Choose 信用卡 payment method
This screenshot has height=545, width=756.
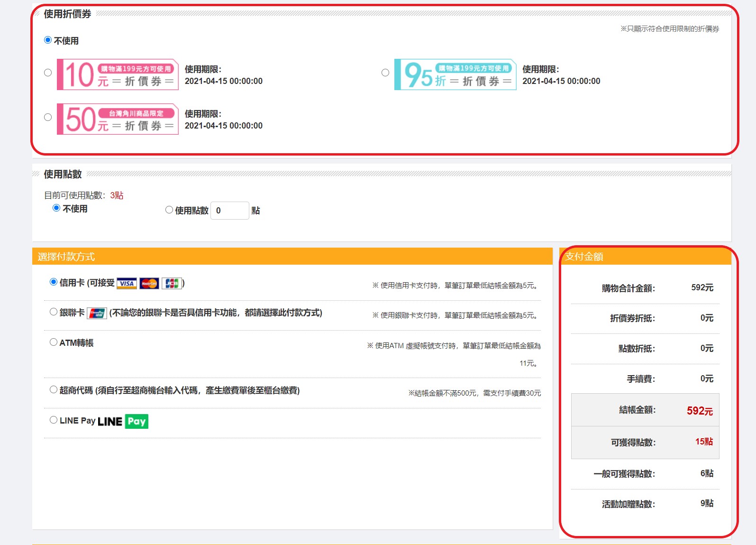click(54, 282)
